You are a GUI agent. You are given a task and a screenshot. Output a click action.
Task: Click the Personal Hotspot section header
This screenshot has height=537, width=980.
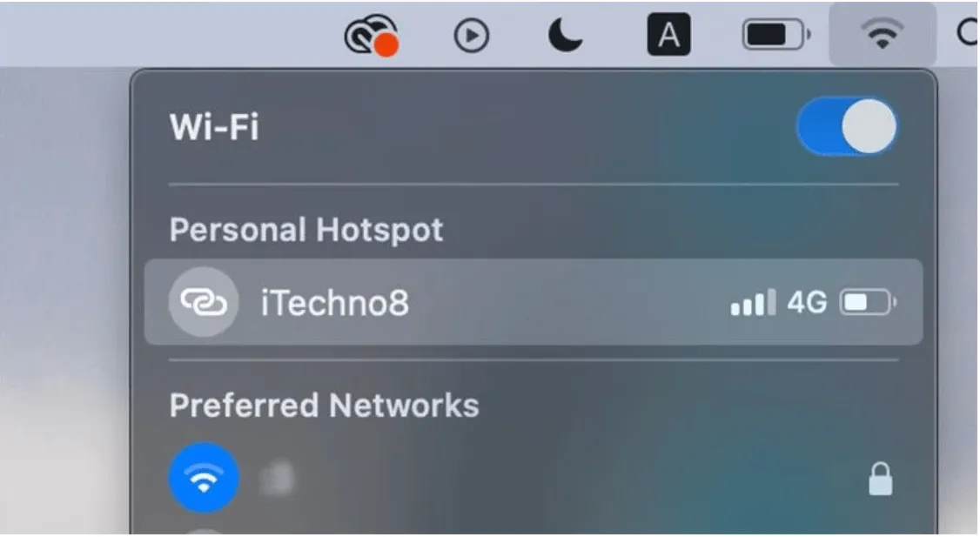(306, 230)
